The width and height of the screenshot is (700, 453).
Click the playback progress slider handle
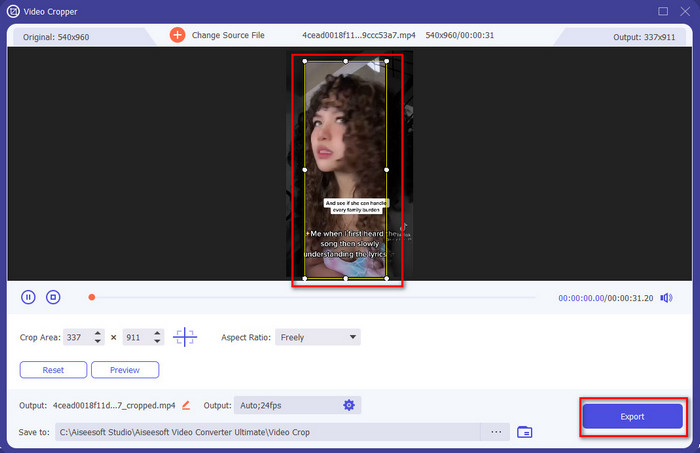point(91,297)
